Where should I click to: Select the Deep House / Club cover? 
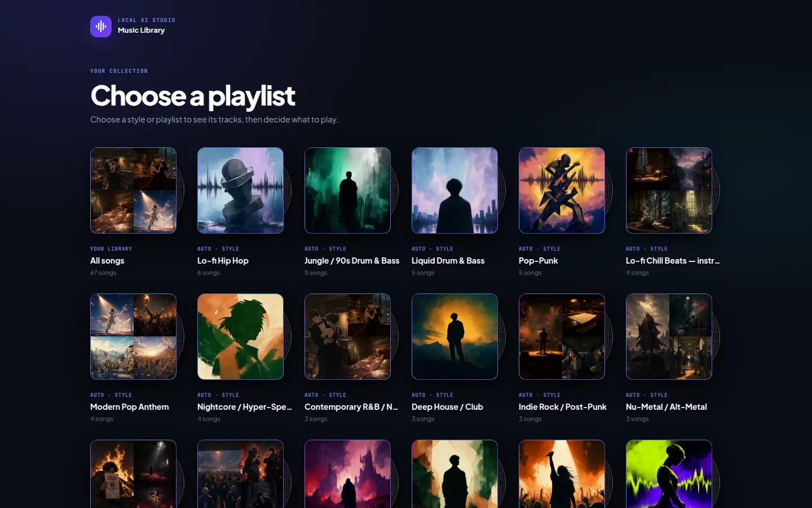tap(454, 336)
